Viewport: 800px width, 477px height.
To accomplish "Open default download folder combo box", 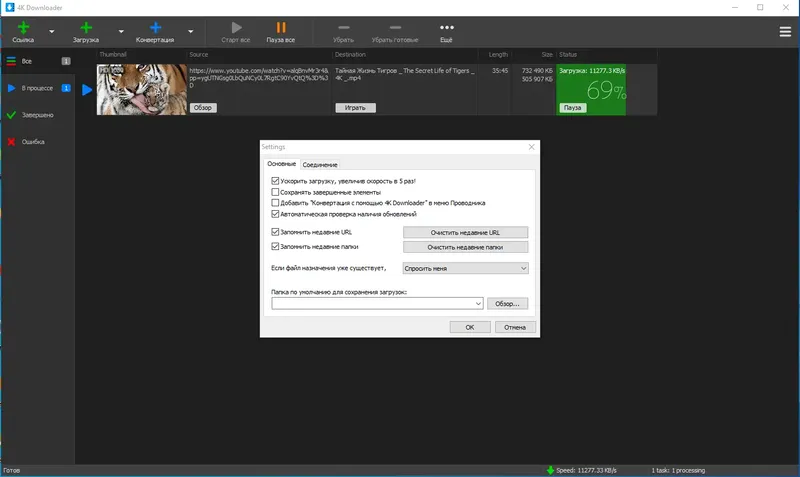I will tap(377, 304).
